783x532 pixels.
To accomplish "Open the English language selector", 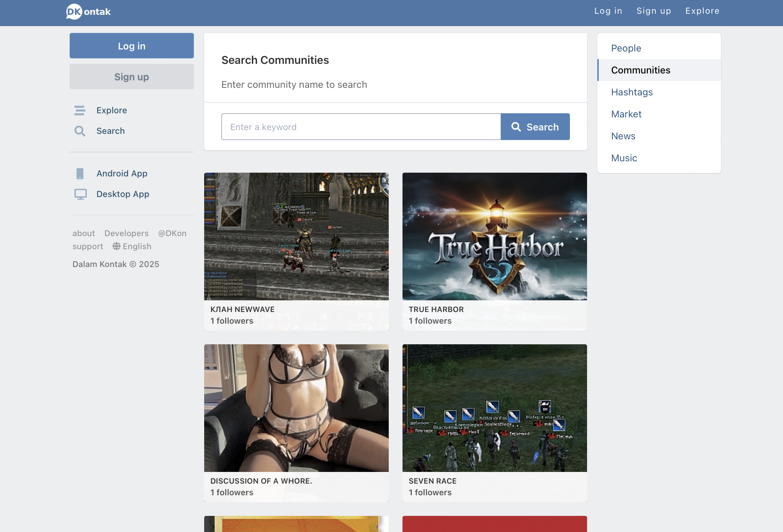I will [137, 246].
